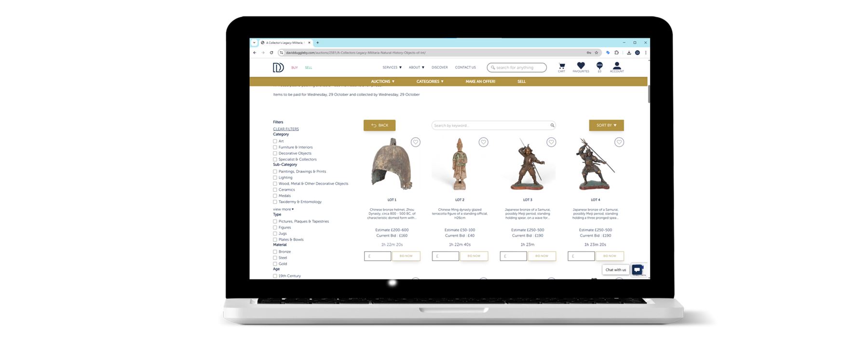Enable the Bronze material filter
Viewport: 868px width, 347px height.
[275, 252]
